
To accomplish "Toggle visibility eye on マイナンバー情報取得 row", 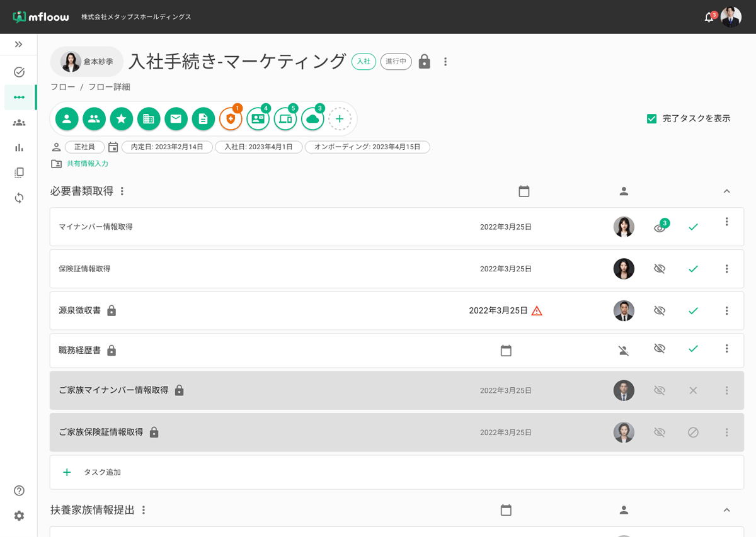I will [x=660, y=227].
